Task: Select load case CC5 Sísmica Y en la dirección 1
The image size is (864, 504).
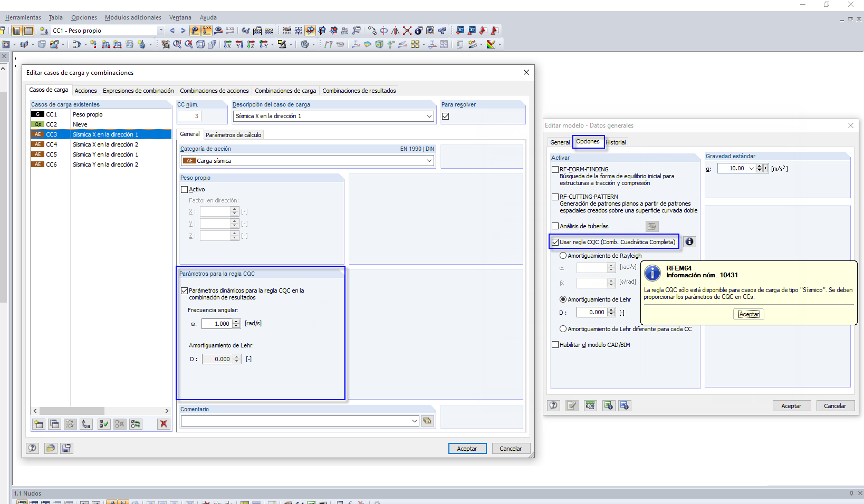Action: click(x=101, y=154)
